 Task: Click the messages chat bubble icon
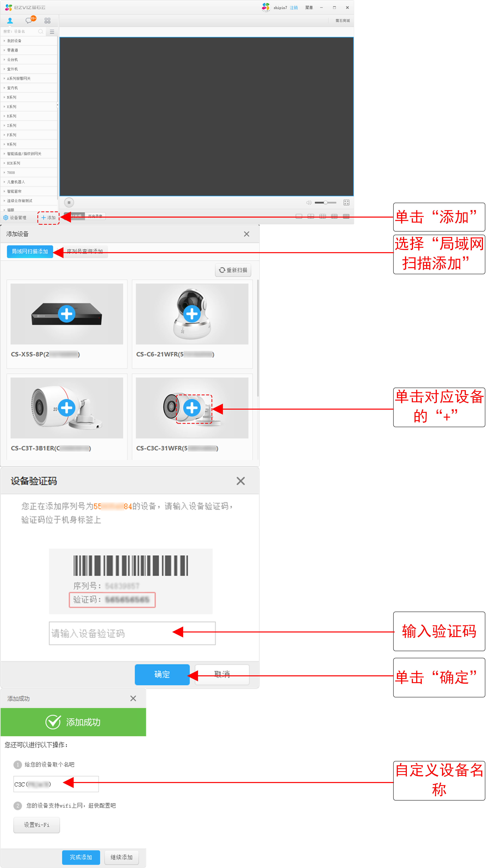[x=29, y=21]
